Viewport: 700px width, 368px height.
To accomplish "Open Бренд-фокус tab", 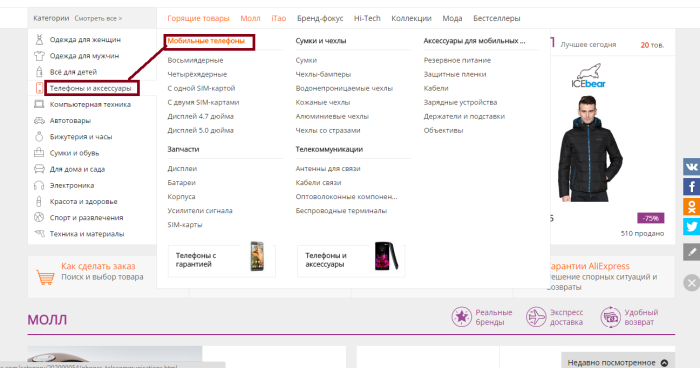I will [320, 18].
